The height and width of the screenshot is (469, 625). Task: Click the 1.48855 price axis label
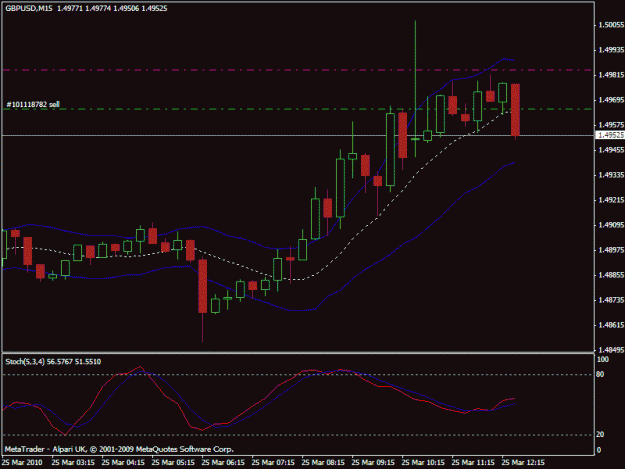(611, 275)
